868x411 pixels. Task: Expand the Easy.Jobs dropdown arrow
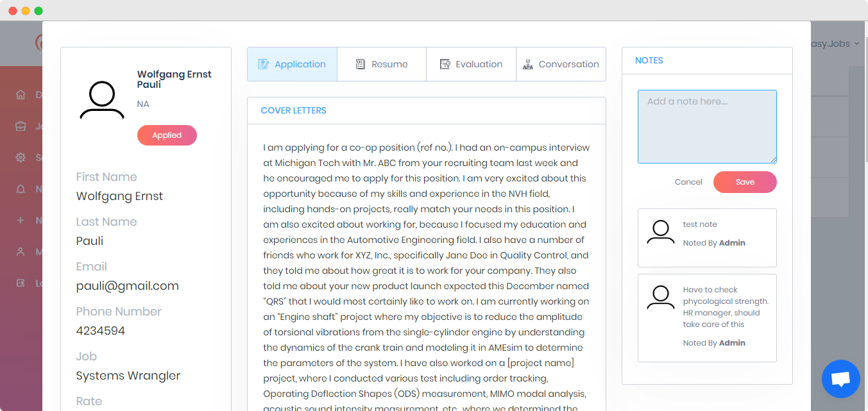coord(857,44)
